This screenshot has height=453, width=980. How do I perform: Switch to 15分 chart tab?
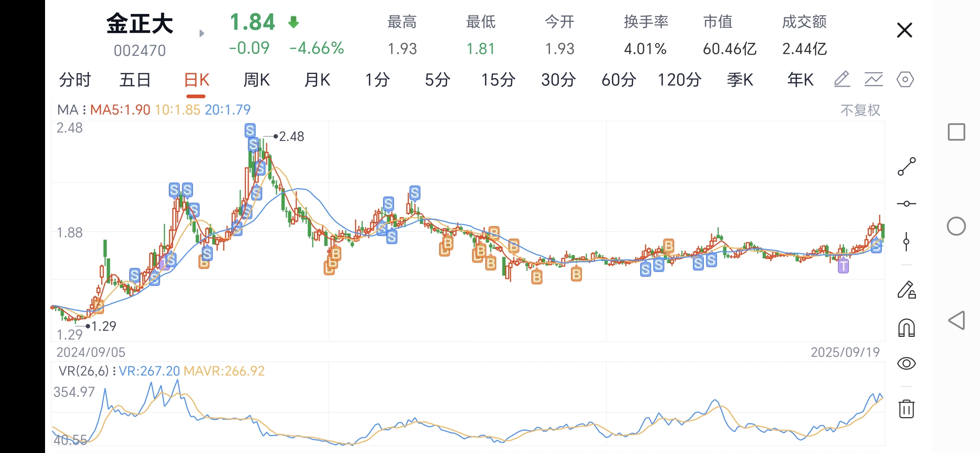click(x=498, y=80)
